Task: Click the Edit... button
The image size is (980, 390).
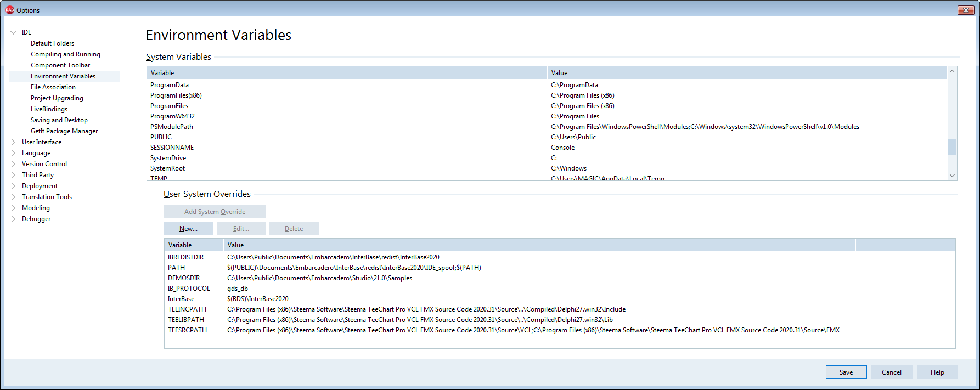Action: 241,229
